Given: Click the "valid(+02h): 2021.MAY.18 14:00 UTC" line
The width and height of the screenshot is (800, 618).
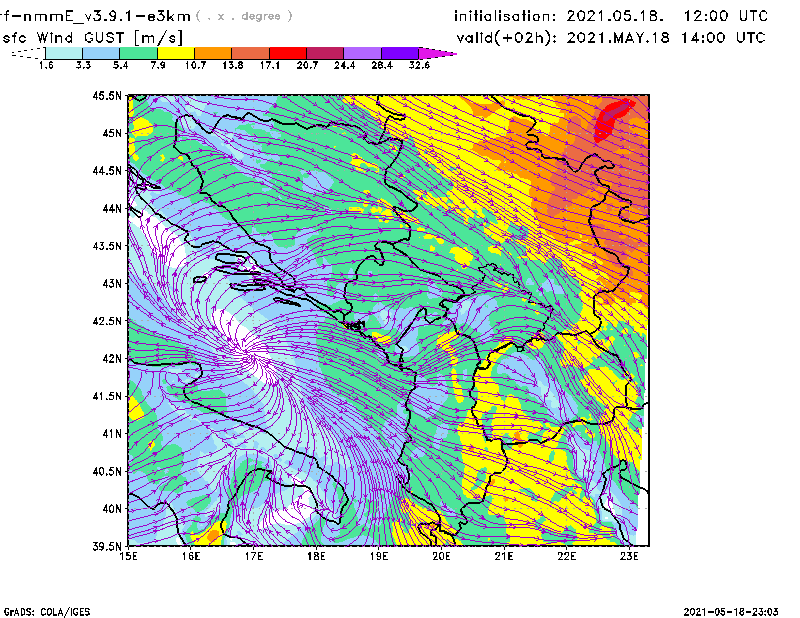Looking at the screenshot, I should [x=611, y=38].
